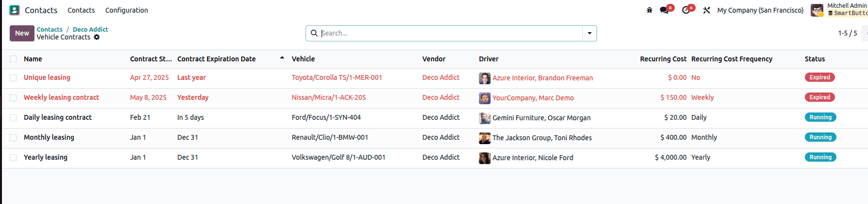Click the 1-5 / 5 pager counter

[848, 33]
